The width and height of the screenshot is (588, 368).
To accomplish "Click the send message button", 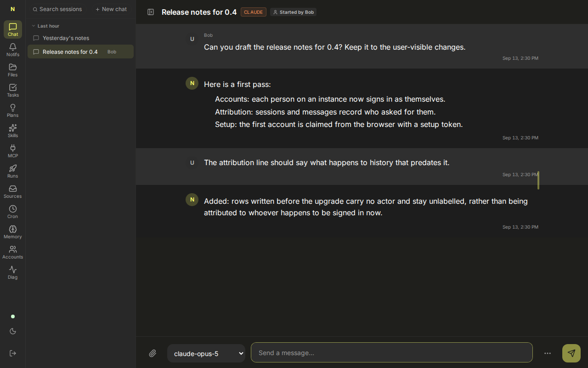I will coord(571,353).
